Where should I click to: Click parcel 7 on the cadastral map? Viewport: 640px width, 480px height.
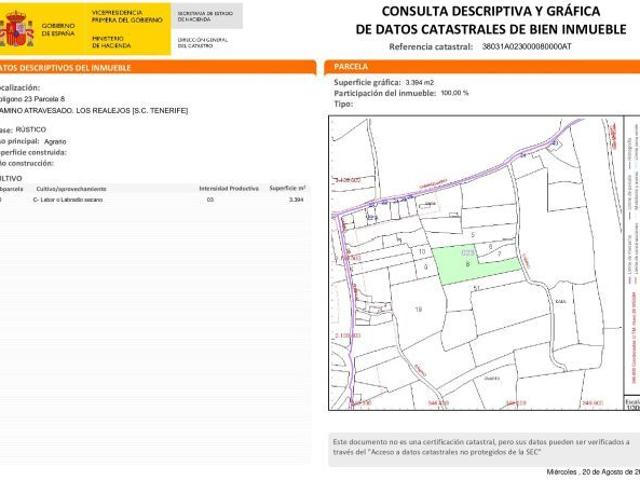(x=500, y=254)
